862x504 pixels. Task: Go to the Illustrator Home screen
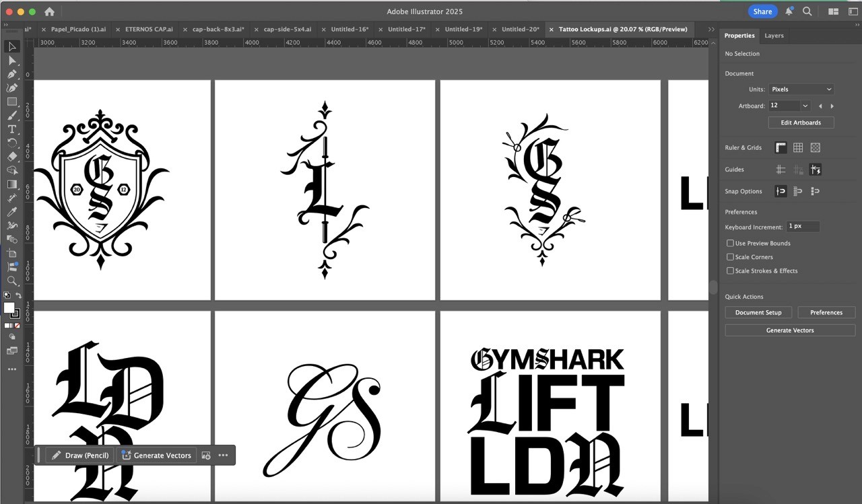tap(49, 11)
